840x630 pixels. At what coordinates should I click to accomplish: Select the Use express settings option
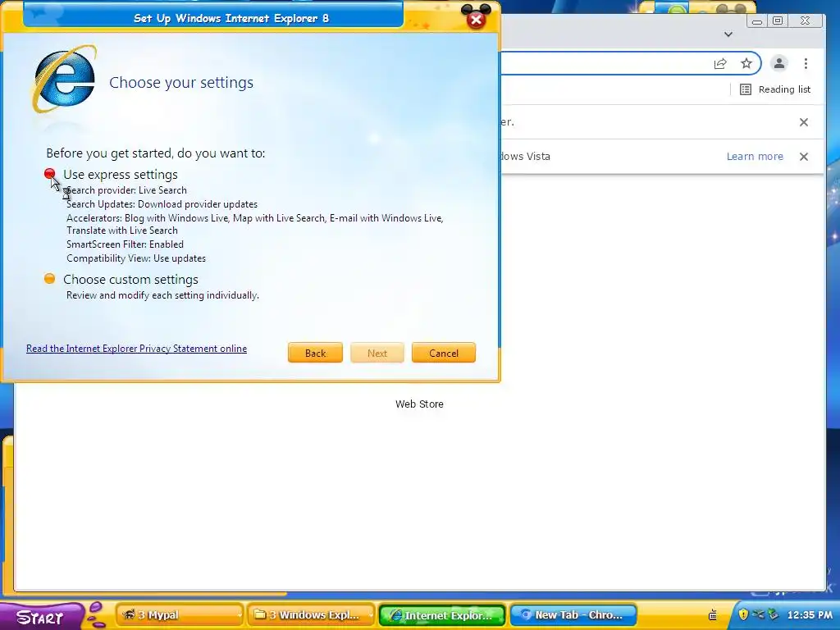click(50, 174)
